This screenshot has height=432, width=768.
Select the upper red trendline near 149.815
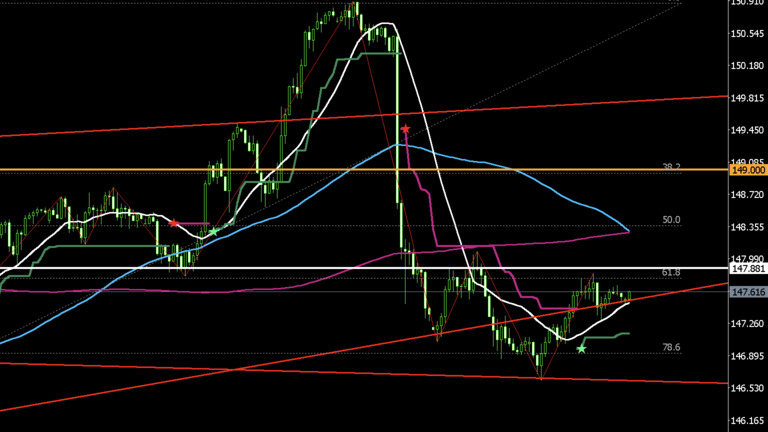coord(364,116)
